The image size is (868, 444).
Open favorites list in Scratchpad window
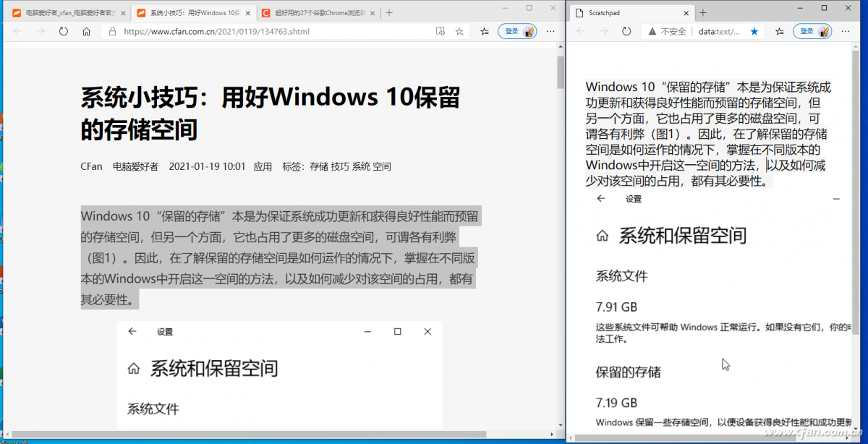[780, 32]
